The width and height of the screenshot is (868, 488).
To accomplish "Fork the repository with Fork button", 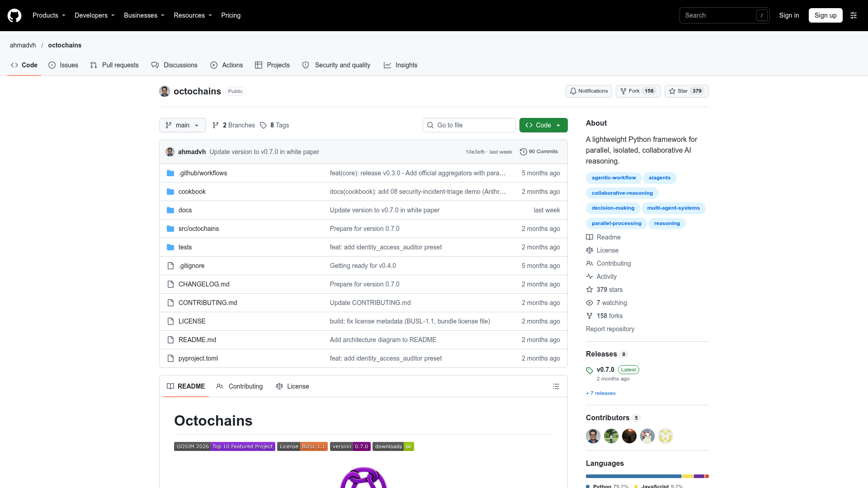I will point(638,91).
